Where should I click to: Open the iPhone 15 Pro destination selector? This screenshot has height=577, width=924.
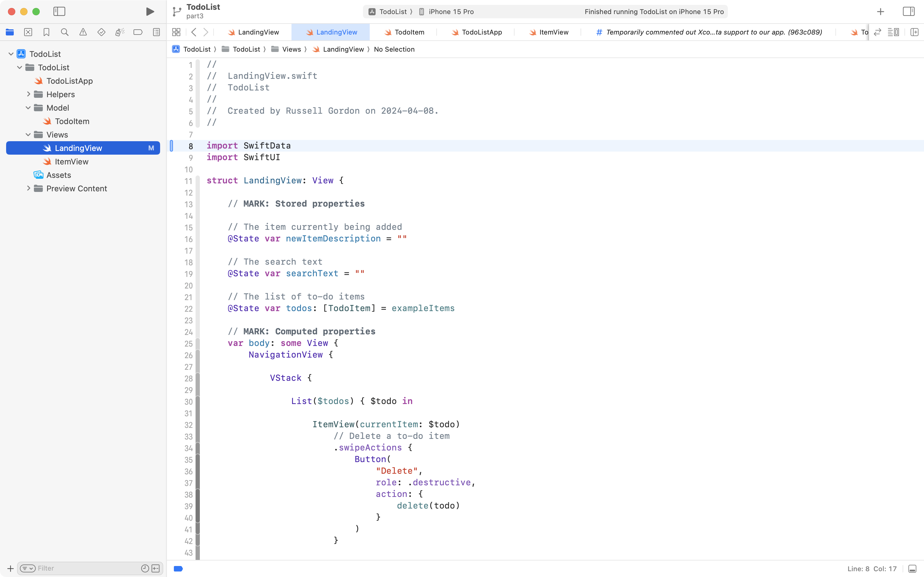[451, 11]
